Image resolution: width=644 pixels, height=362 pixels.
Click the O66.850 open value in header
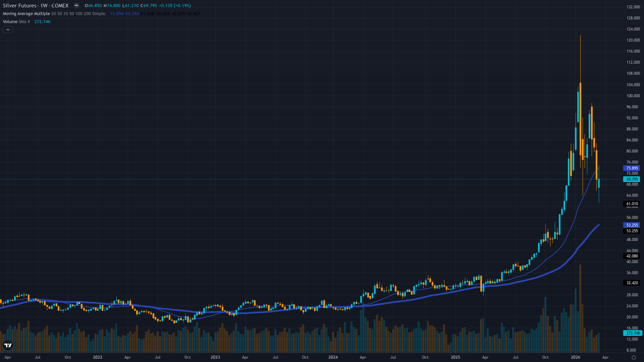coord(93,6)
